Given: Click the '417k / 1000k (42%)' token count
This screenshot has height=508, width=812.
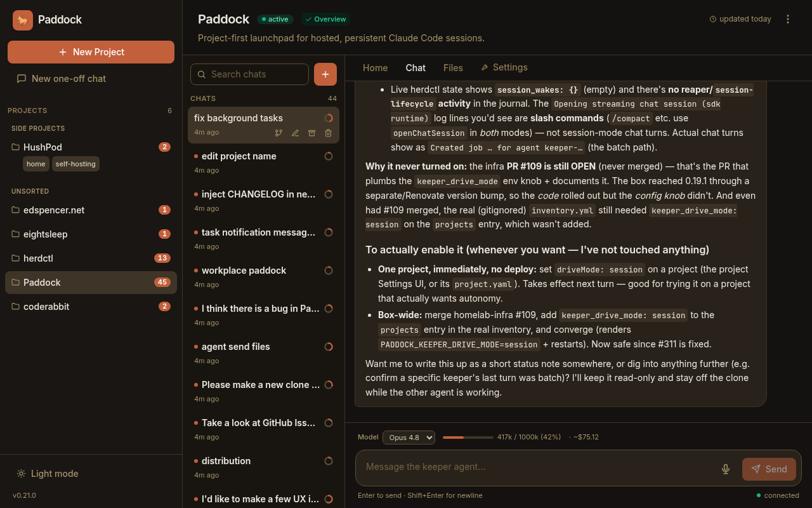Looking at the screenshot, I should point(529,438).
